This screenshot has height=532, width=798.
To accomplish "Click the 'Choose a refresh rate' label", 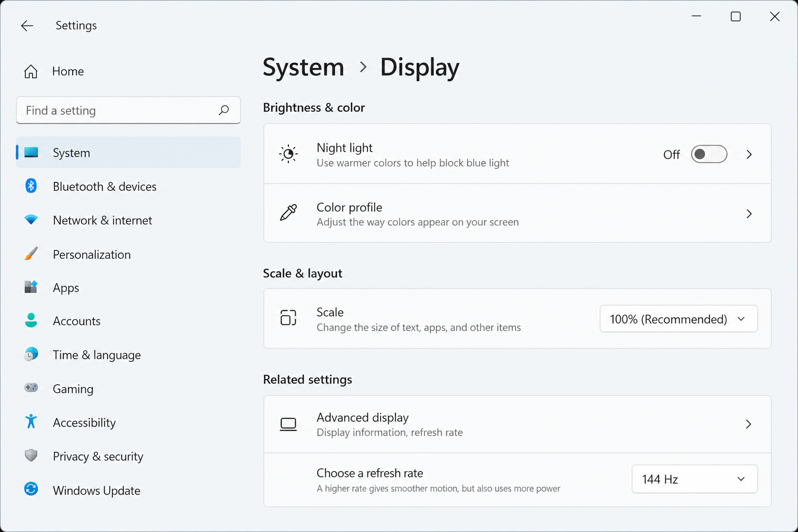I will (x=370, y=473).
